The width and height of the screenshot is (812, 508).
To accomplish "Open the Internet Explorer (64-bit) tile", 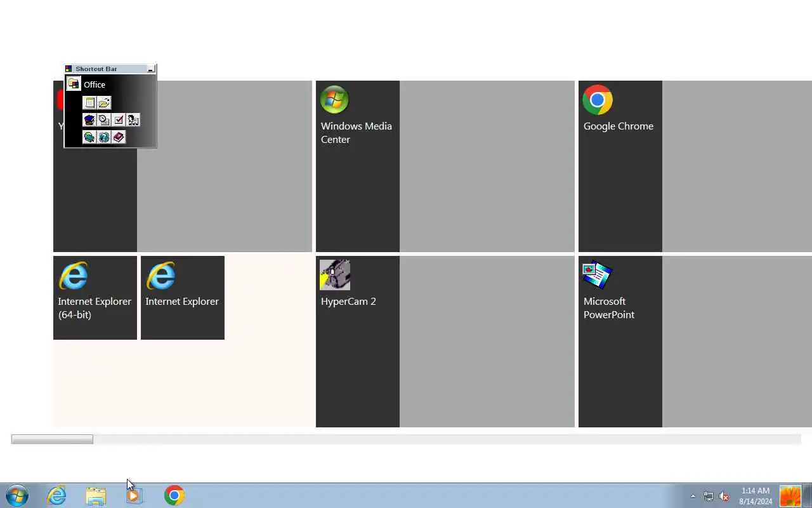I will (x=95, y=298).
